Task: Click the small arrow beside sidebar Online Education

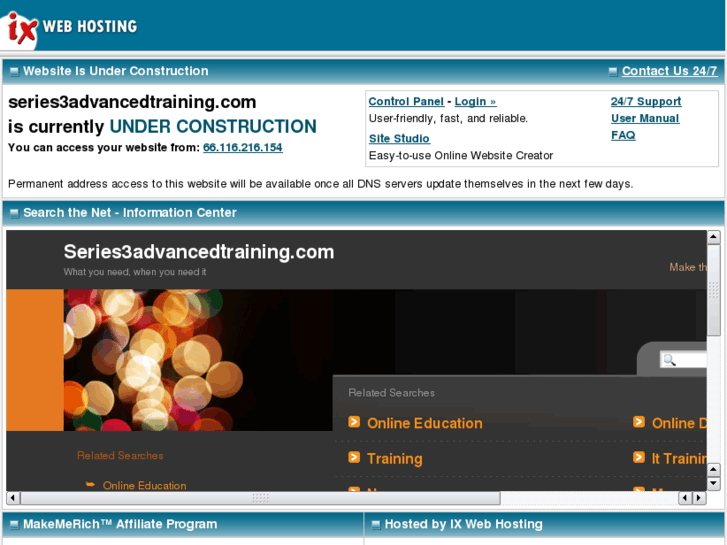Action: tap(90, 485)
